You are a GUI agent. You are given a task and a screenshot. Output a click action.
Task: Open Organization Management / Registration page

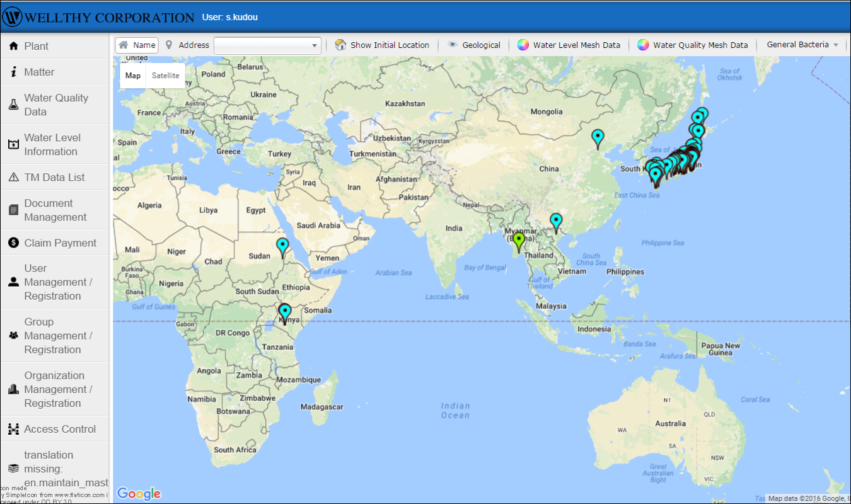(x=55, y=389)
